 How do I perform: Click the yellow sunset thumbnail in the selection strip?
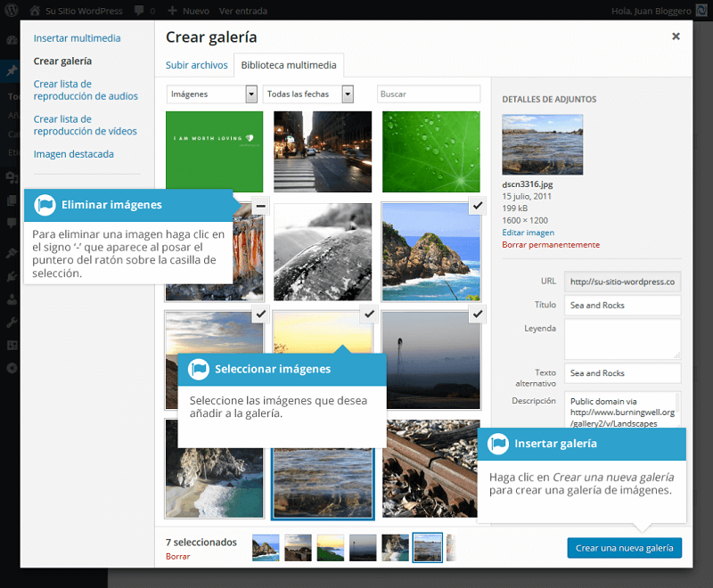coord(330,548)
